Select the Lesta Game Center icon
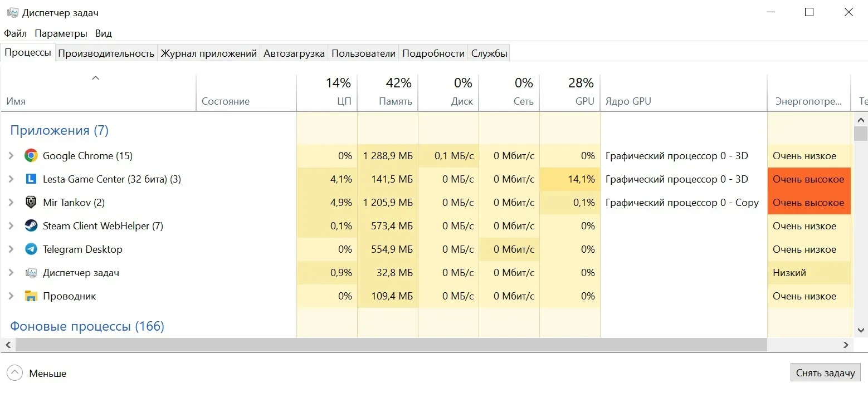The image size is (868, 393). click(31, 179)
